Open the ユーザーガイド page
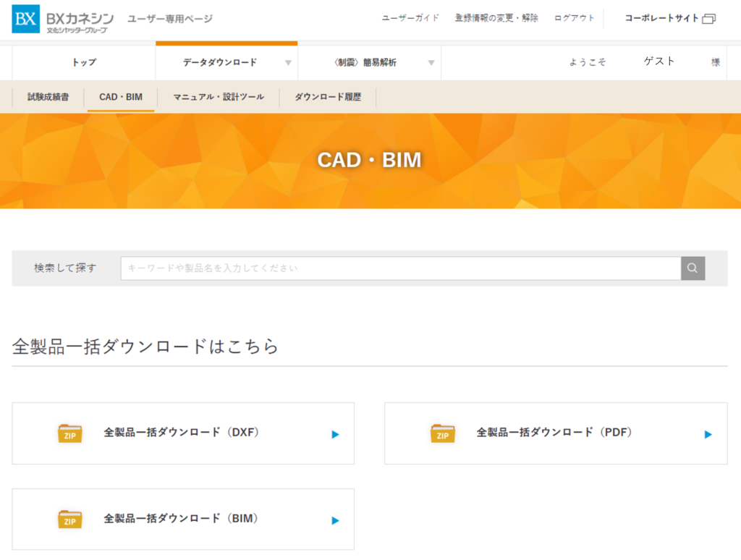Screen dimensions: 741x560 pyautogui.click(x=410, y=18)
